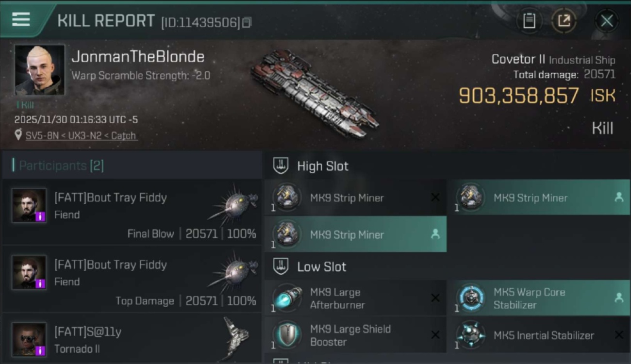Select the Participants tab
This screenshot has width=631, height=364.
[x=61, y=165]
